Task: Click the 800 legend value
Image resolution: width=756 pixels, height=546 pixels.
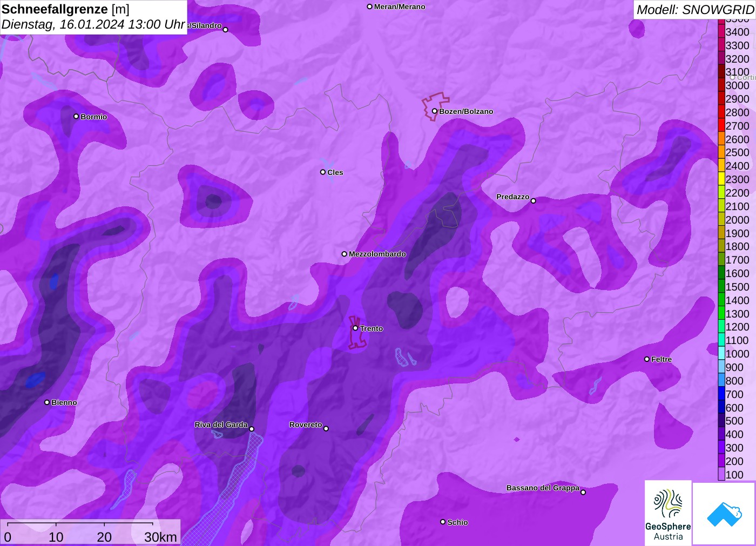Action: tap(734, 381)
